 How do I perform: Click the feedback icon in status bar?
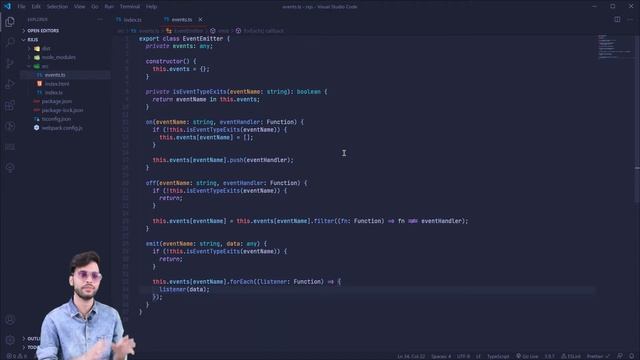point(620,356)
